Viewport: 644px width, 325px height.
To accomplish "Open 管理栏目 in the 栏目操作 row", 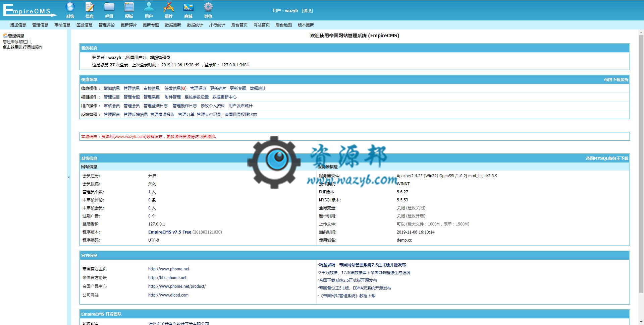I will [112, 97].
